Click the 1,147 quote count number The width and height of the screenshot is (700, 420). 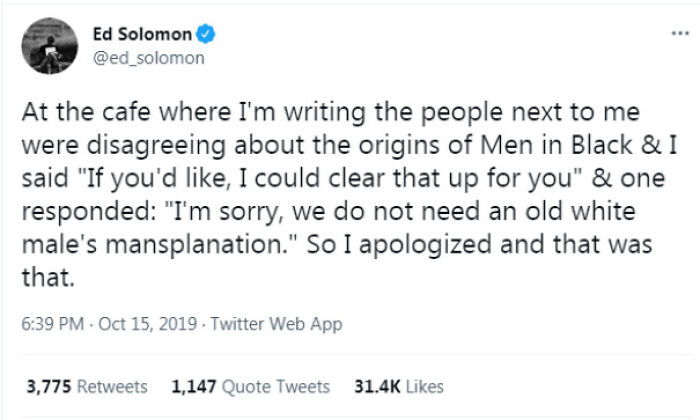click(x=194, y=386)
